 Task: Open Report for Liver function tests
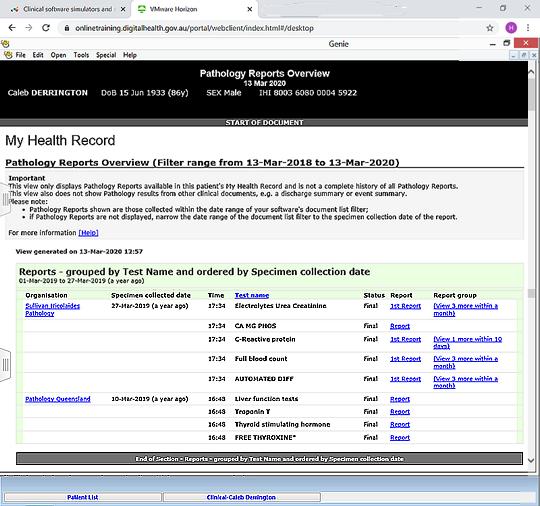pyautogui.click(x=400, y=399)
